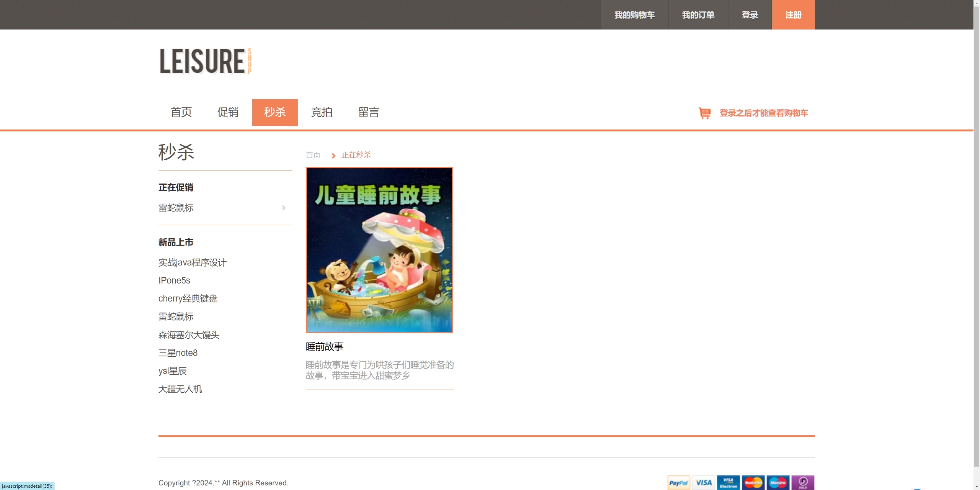The height and width of the screenshot is (490, 980).
Task: Click the 睡前故事 product title
Action: point(325,347)
